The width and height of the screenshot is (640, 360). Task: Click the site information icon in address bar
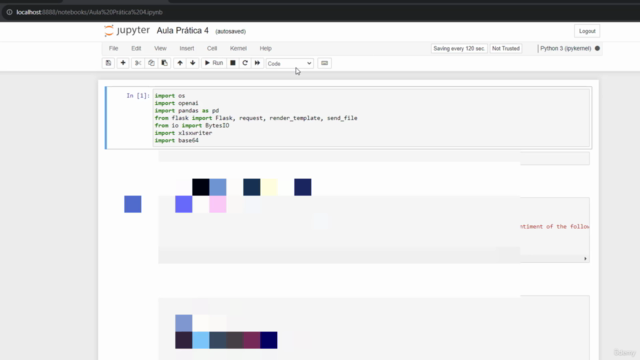pyautogui.click(x=9, y=12)
